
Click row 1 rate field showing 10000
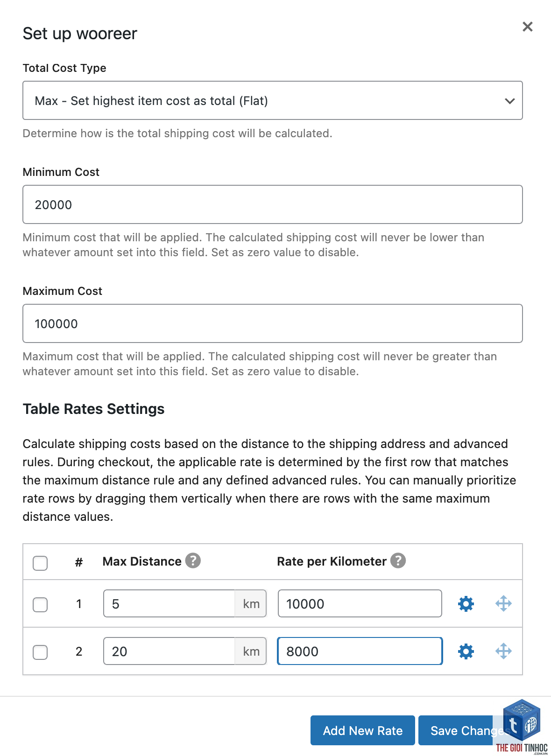(x=360, y=603)
